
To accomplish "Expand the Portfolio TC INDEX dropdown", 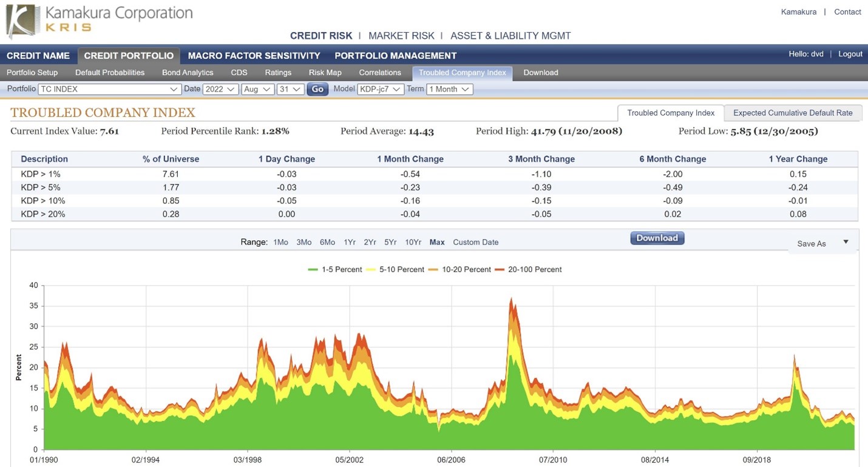I will point(110,89).
